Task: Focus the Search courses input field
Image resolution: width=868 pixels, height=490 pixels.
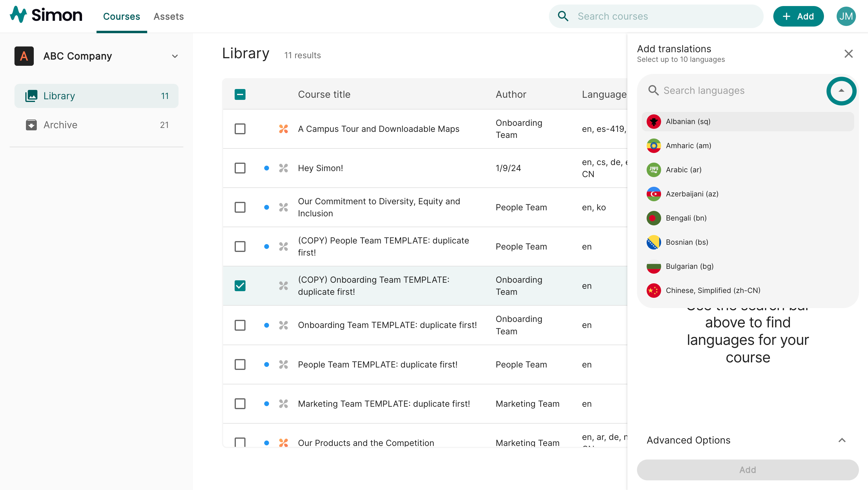Action: pyautogui.click(x=656, y=16)
